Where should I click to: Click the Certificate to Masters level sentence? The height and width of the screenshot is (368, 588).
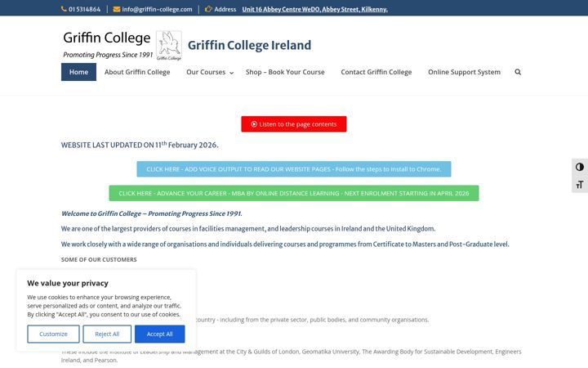[x=285, y=244]
